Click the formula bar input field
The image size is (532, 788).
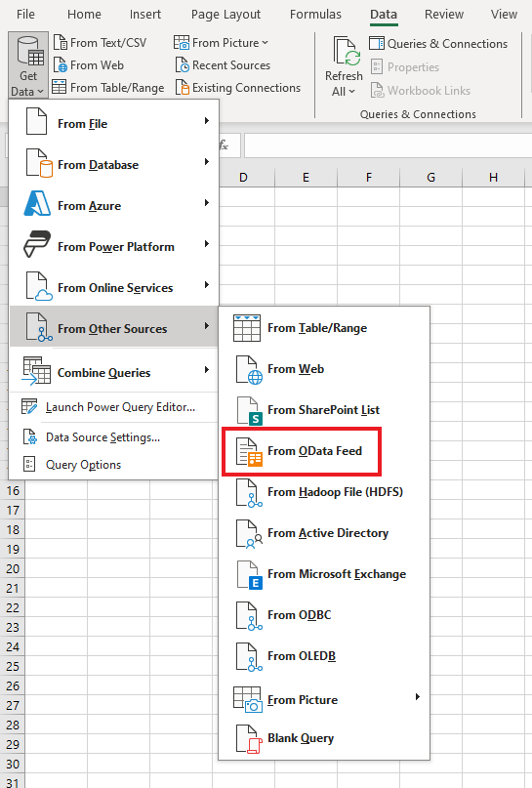(388, 145)
